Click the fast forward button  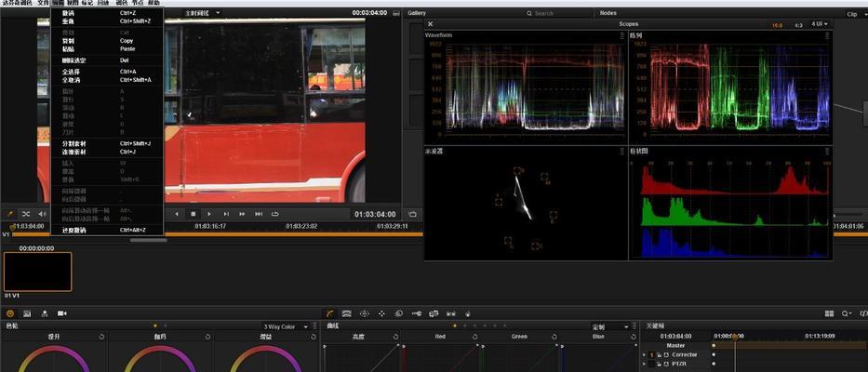click(x=242, y=214)
